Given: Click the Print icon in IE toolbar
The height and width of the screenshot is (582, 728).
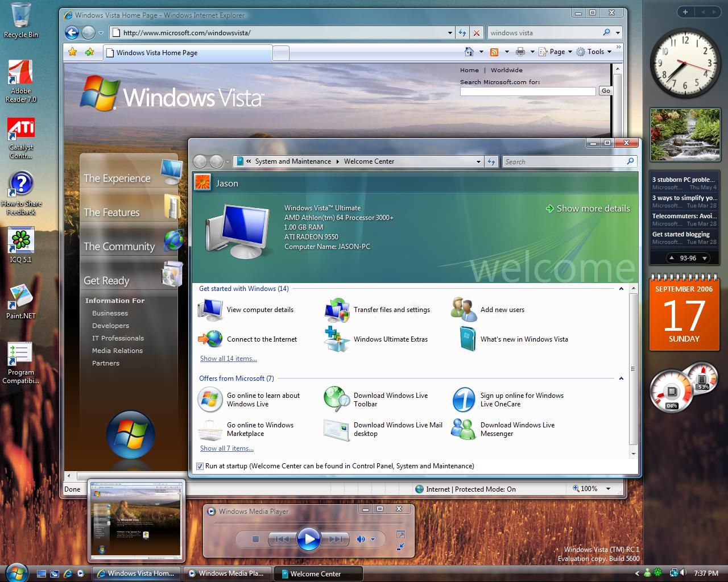Looking at the screenshot, I should [520, 52].
